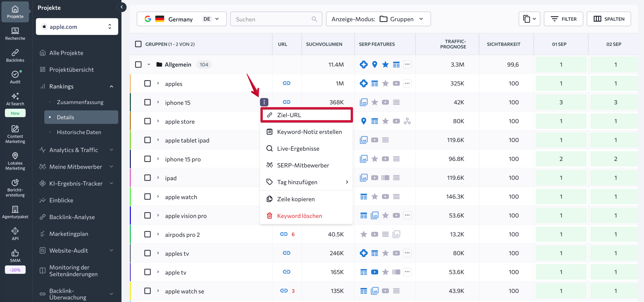Screen dimensions: 644x302
Task: Select all groups with the header checkbox
Action: (x=138, y=44)
